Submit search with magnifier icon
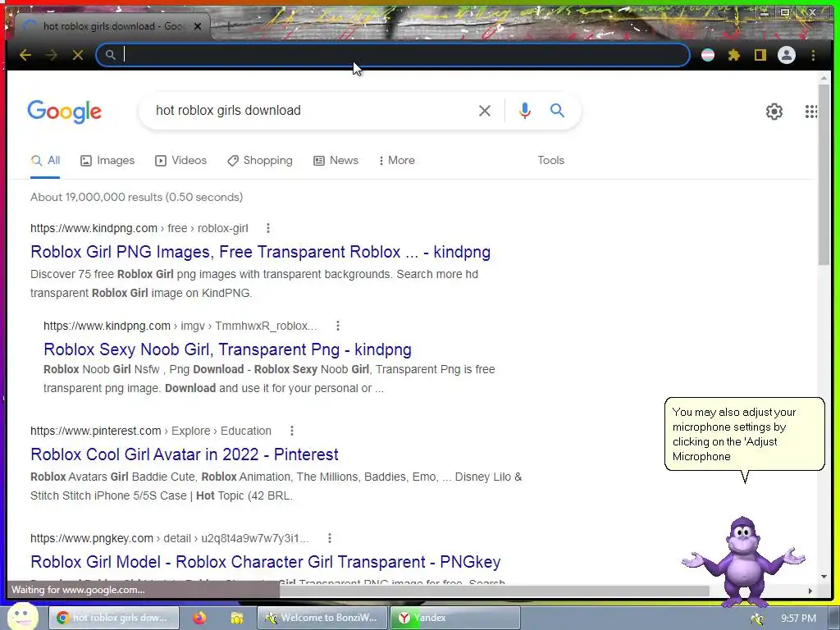 [x=557, y=111]
